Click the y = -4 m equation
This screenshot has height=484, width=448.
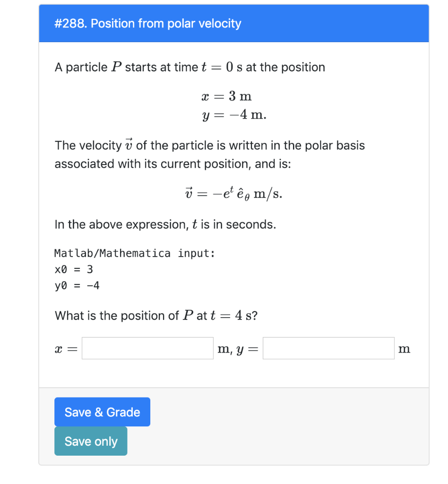pos(233,114)
